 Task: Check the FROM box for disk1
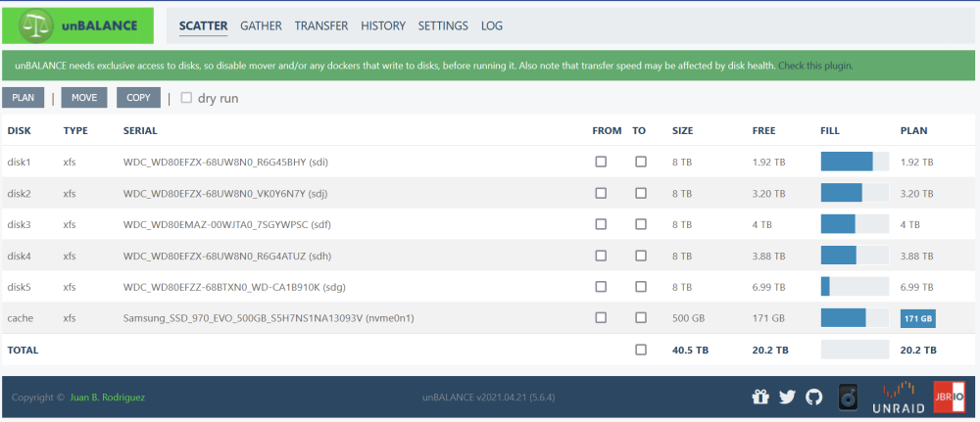tap(601, 162)
